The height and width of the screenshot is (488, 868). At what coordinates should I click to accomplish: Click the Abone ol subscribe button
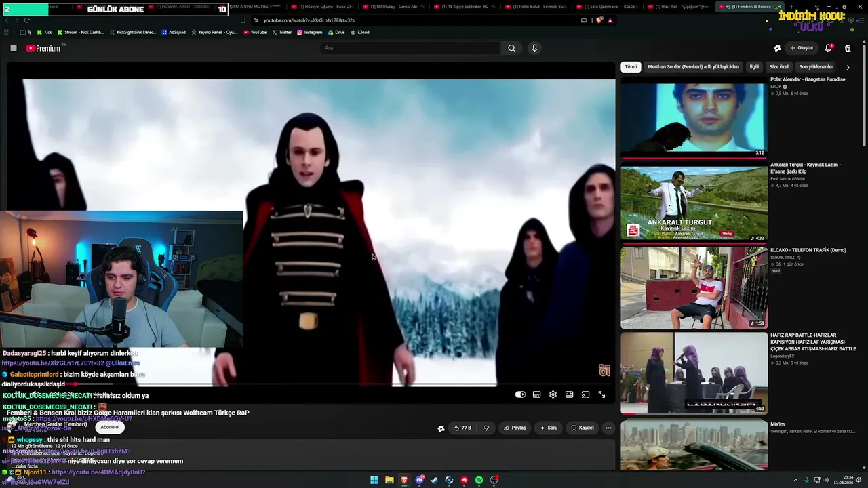110,427
